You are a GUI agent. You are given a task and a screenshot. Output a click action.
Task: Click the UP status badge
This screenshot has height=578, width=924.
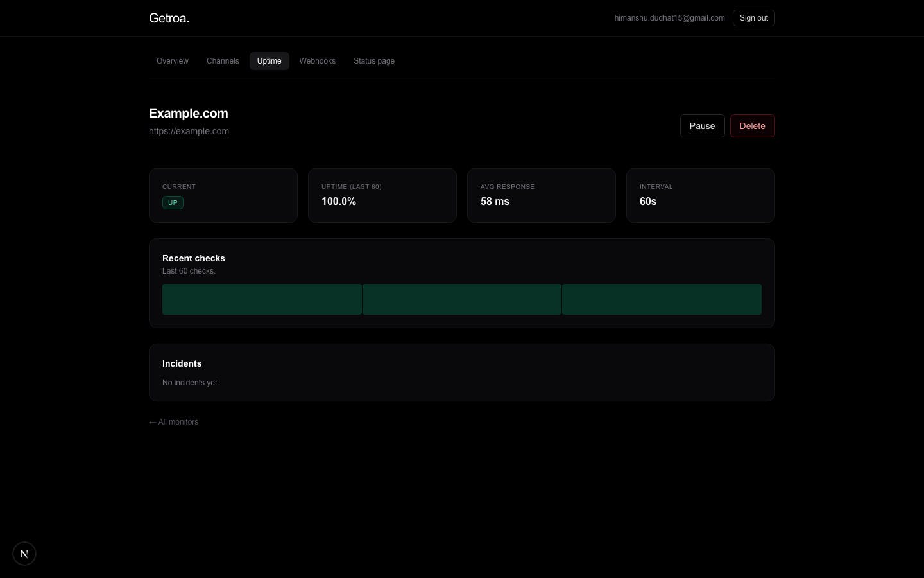point(173,202)
